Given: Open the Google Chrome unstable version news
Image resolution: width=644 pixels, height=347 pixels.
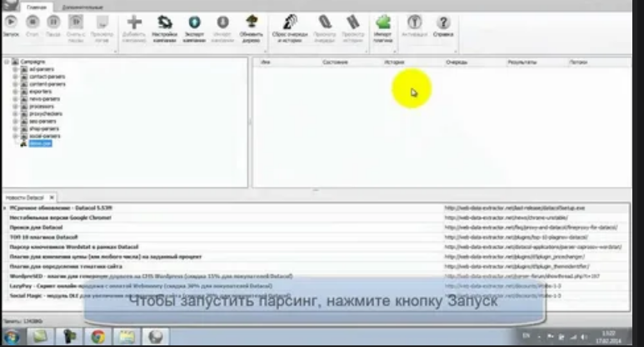Looking at the screenshot, I should [60, 218].
